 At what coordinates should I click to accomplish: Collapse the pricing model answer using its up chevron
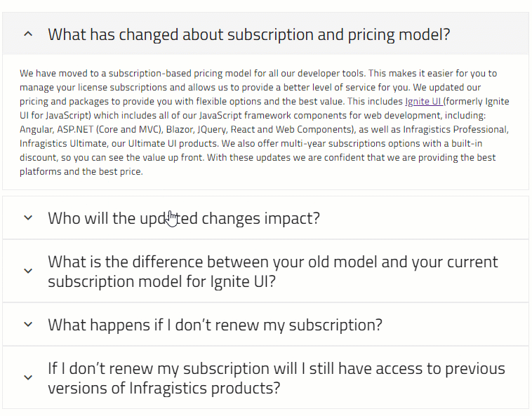point(28,34)
